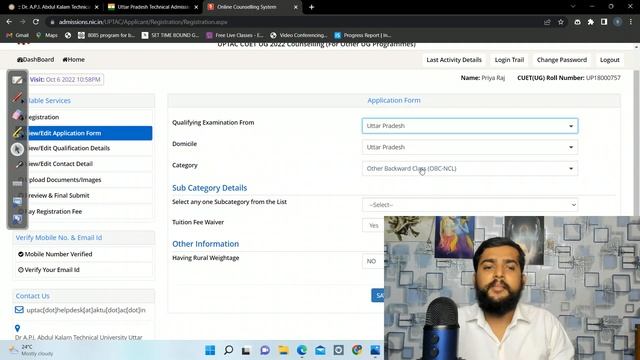The width and height of the screenshot is (640, 360).
Task: Click the blue Save button
Action: point(378,296)
